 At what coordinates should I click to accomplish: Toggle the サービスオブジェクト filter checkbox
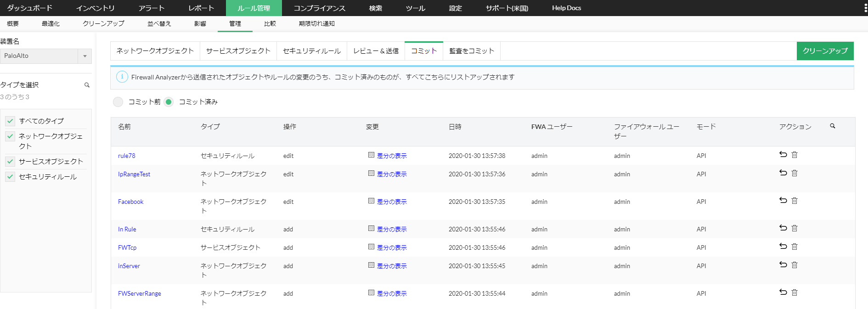point(10,162)
